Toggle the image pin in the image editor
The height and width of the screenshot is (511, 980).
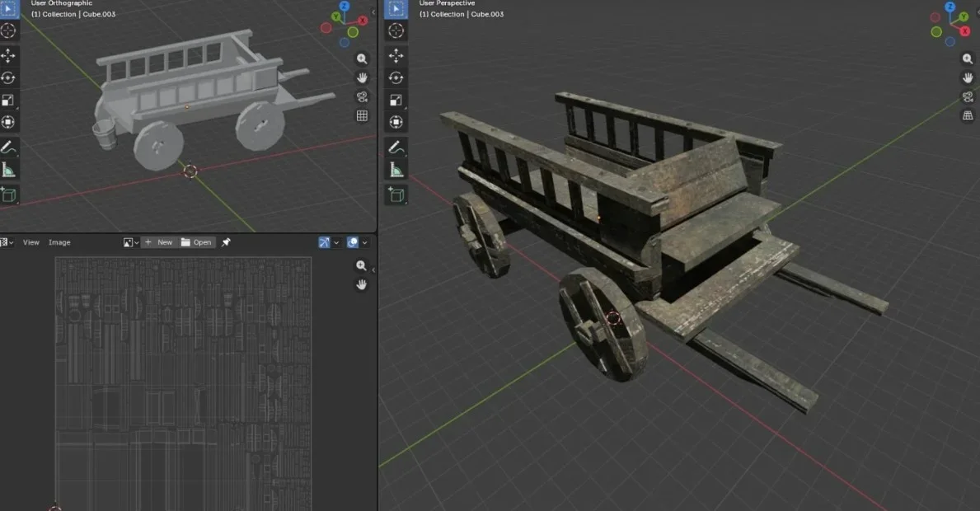226,242
